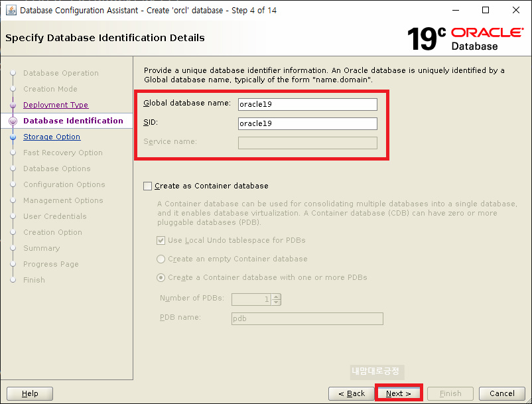Image resolution: width=532 pixels, height=404 pixels.
Task: Maximize the Database Configuration Assistant window
Action: coord(486,10)
